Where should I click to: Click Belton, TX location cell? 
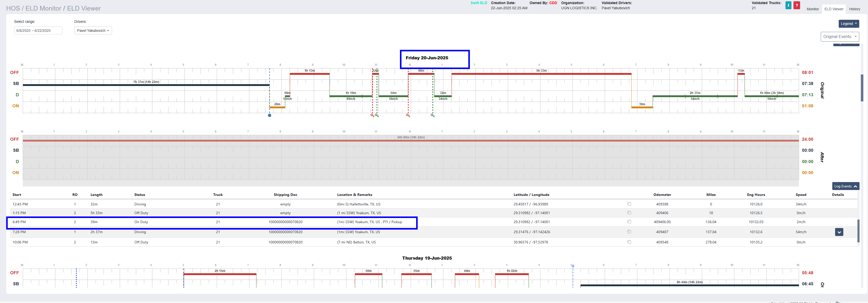[357, 242]
